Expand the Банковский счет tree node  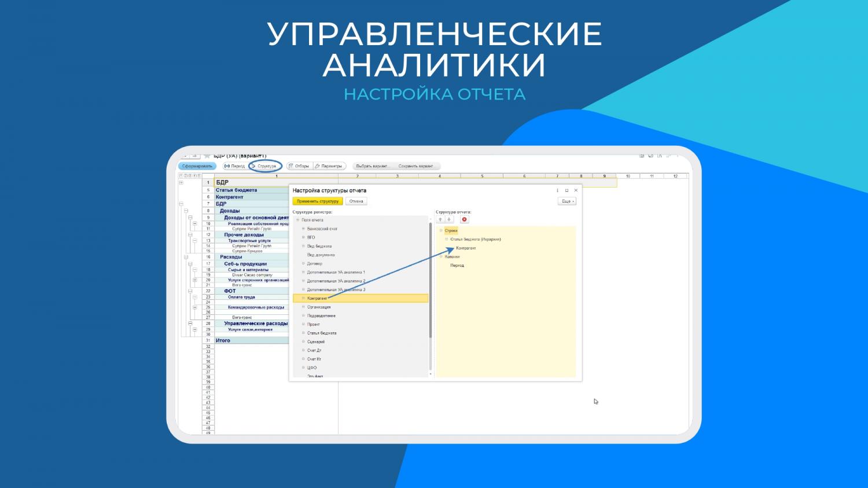303,229
